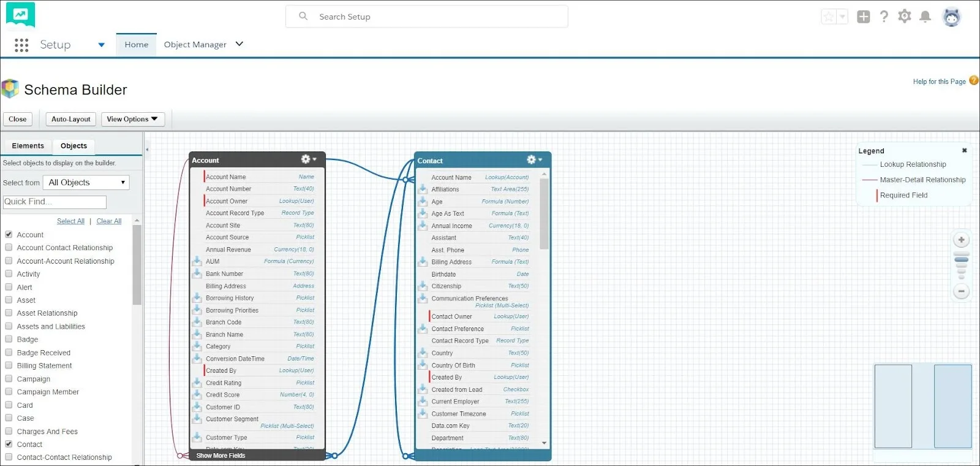Switch to the Objects tab

click(73, 146)
